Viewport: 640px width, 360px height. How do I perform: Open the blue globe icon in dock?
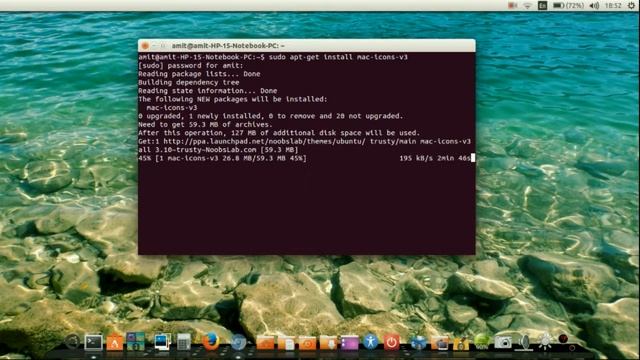coord(418,343)
